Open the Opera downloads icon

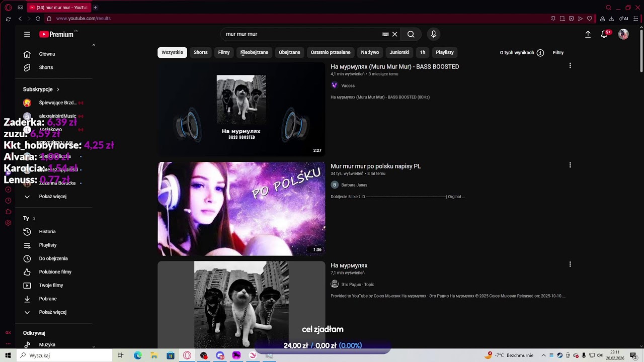611,19
